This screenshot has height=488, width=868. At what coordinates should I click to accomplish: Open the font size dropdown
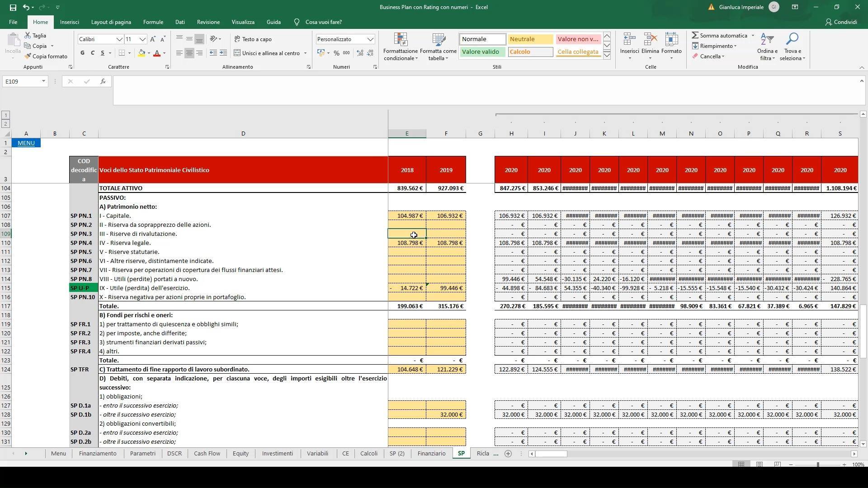[x=142, y=39]
